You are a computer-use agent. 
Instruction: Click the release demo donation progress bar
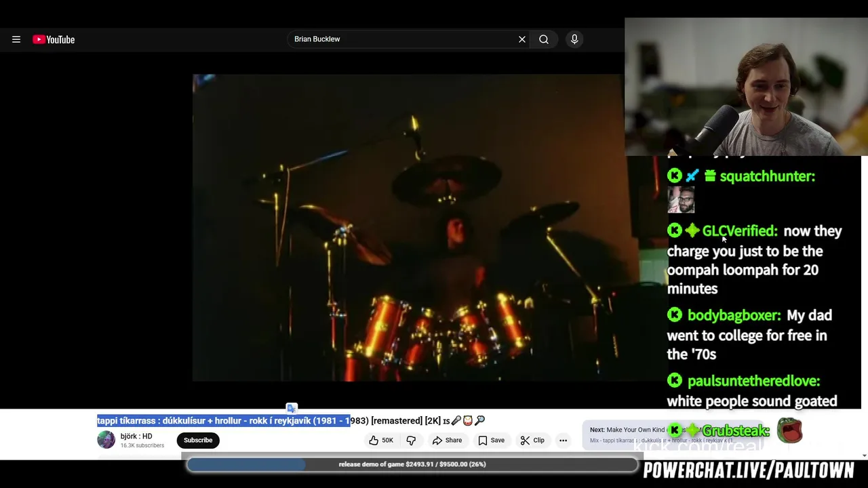click(412, 464)
